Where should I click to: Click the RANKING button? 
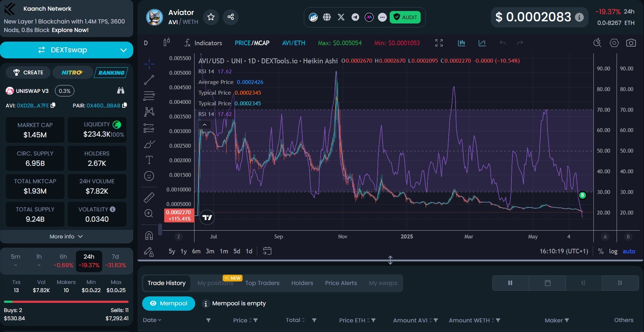coord(111,72)
